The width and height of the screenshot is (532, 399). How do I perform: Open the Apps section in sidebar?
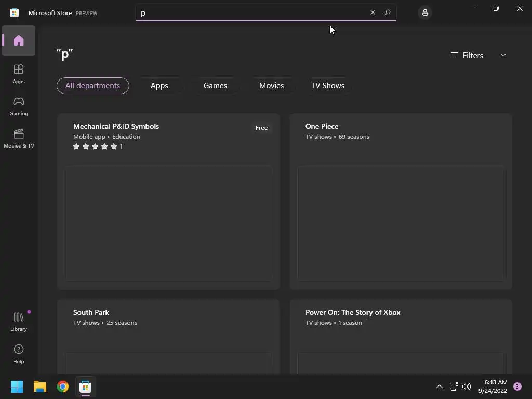tap(19, 74)
